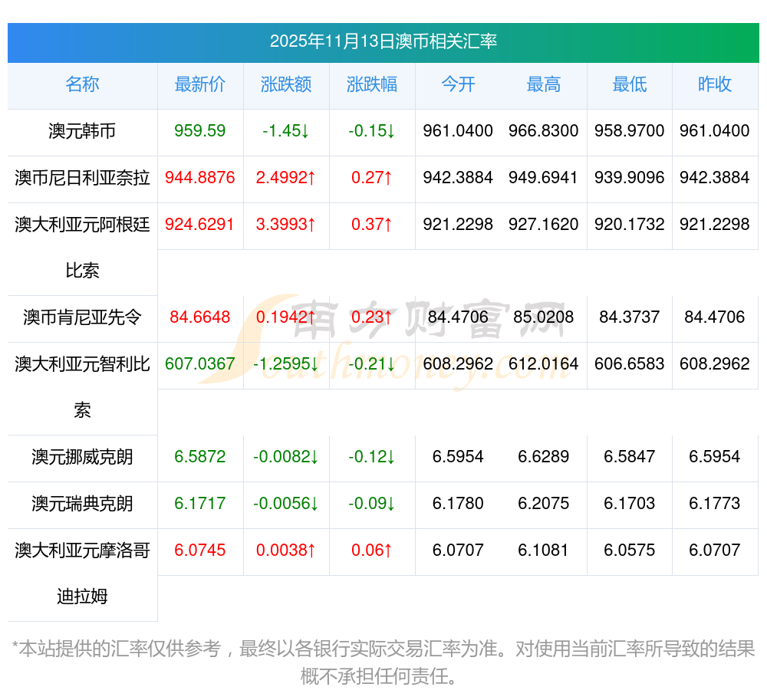
Task: Click change percent 0.37↑
Action: pos(372,225)
